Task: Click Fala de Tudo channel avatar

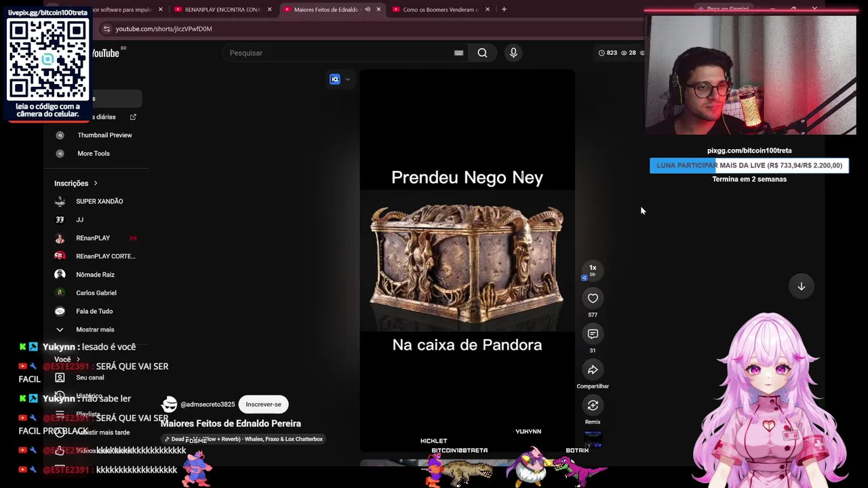Action: (60, 311)
